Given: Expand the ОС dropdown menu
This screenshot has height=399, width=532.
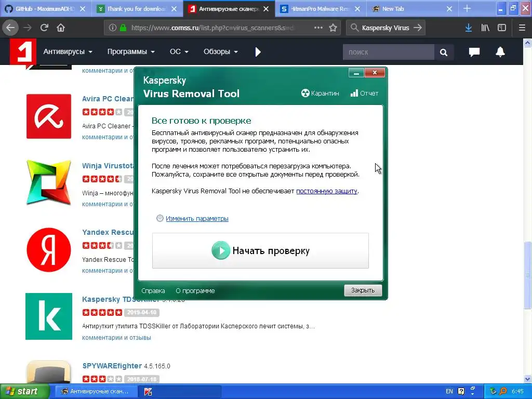Looking at the screenshot, I should 179,51.
